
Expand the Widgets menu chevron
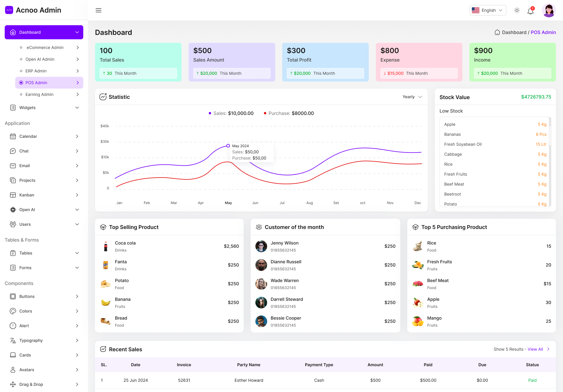[x=77, y=108]
